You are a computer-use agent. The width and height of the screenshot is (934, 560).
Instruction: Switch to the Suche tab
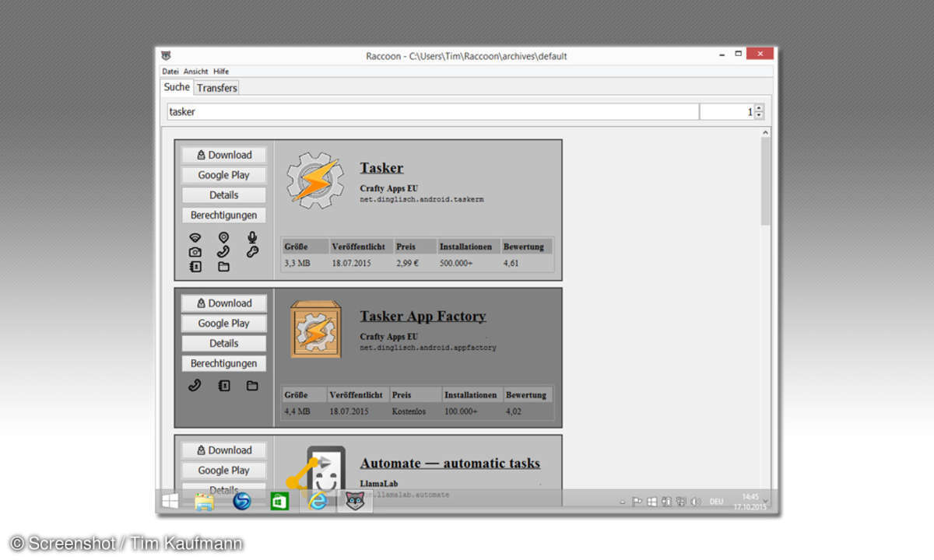pyautogui.click(x=177, y=87)
